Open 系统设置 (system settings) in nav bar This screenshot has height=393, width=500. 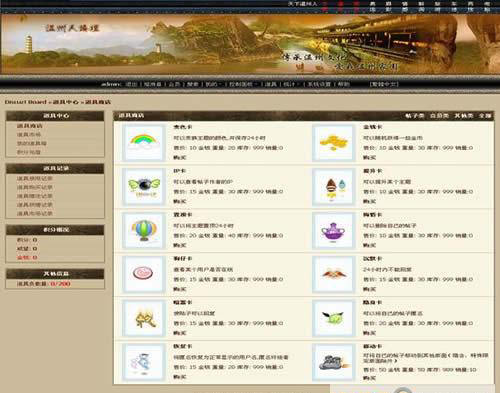click(x=319, y=84)
